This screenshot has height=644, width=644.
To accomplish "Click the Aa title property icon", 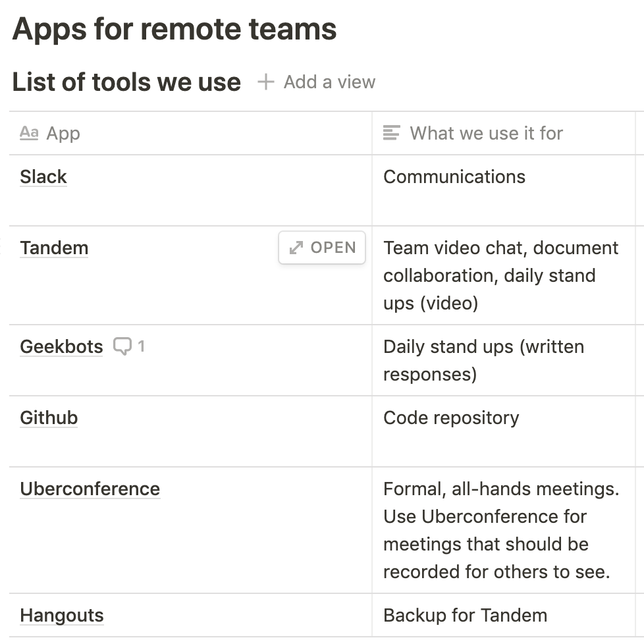I will [29, 133].
